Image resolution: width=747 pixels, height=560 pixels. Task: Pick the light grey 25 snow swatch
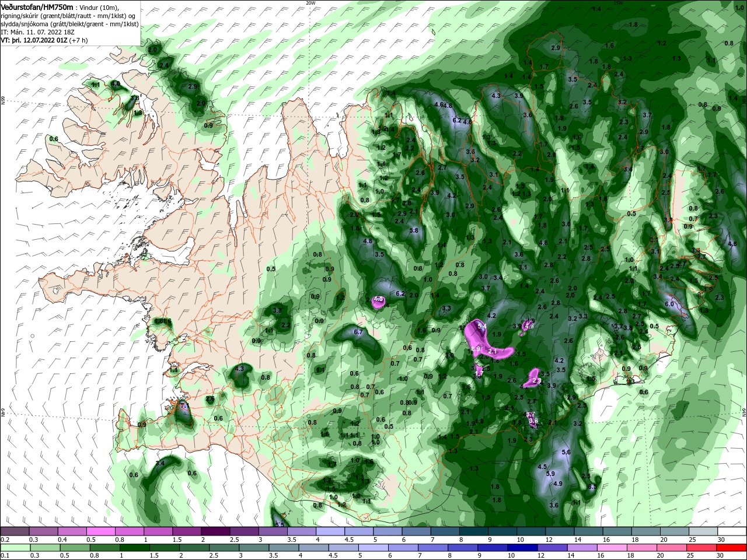tap(703, 531)
